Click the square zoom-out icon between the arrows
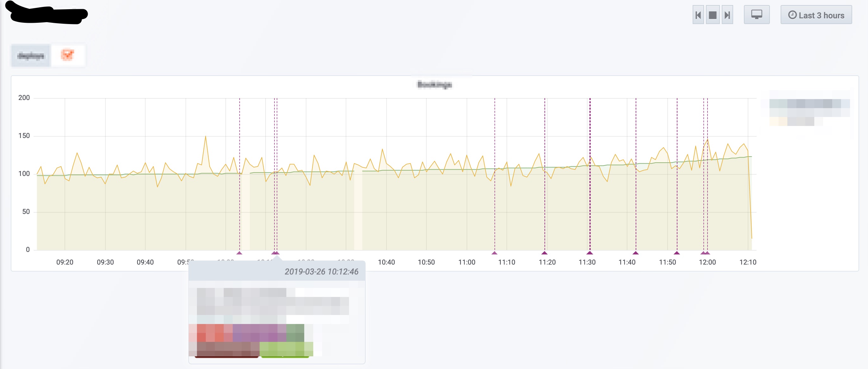This screenshot has width=868, height=369. 713,15
